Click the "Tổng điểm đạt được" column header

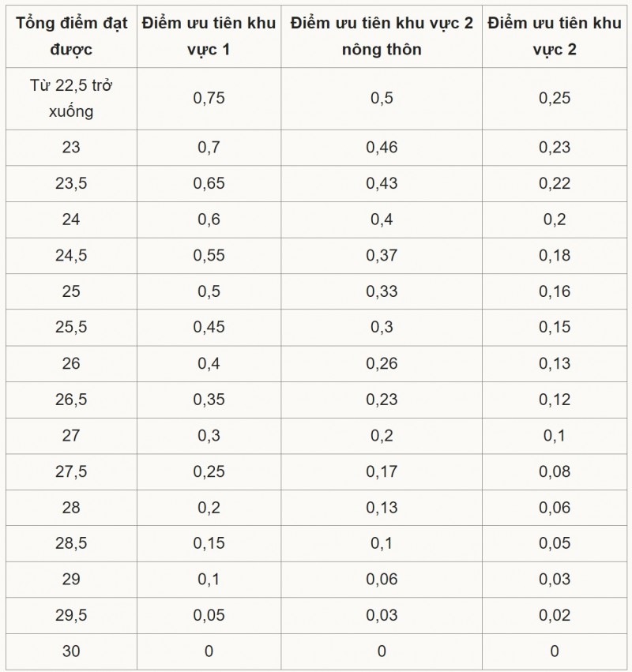pyautogui.click(x=71, y=36)
